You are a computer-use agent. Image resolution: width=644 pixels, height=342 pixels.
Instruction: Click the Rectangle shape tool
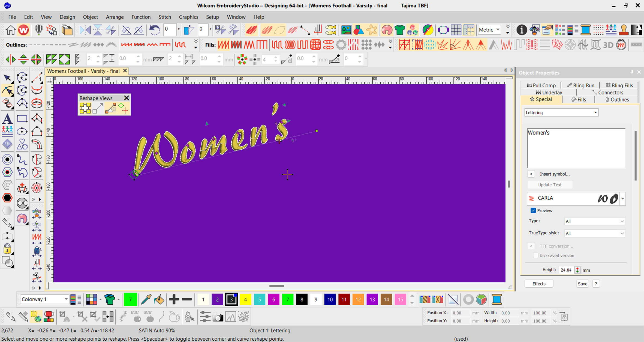click(22, 119)
